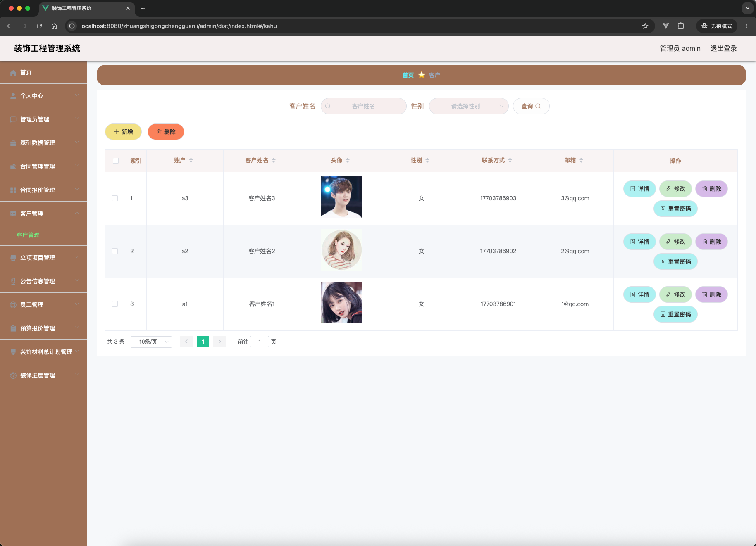
Task: Open a new browser tab
Action: coord(143,8)
